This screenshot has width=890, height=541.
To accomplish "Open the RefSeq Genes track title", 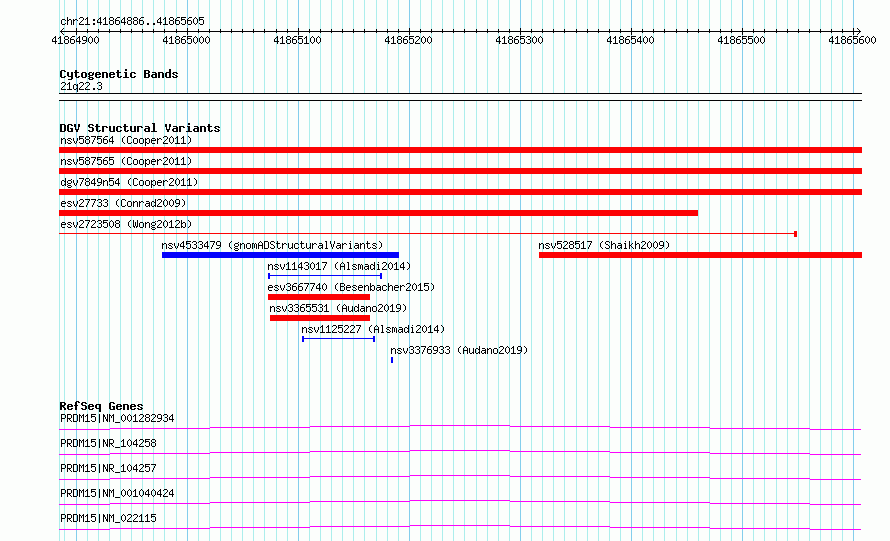I will click(x=101, y=406).
